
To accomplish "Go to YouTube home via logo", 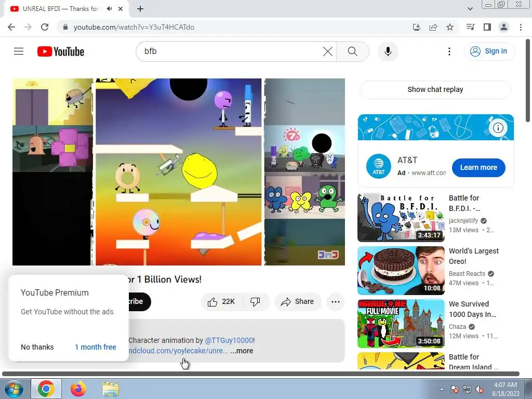I will [x=61, y=51].
